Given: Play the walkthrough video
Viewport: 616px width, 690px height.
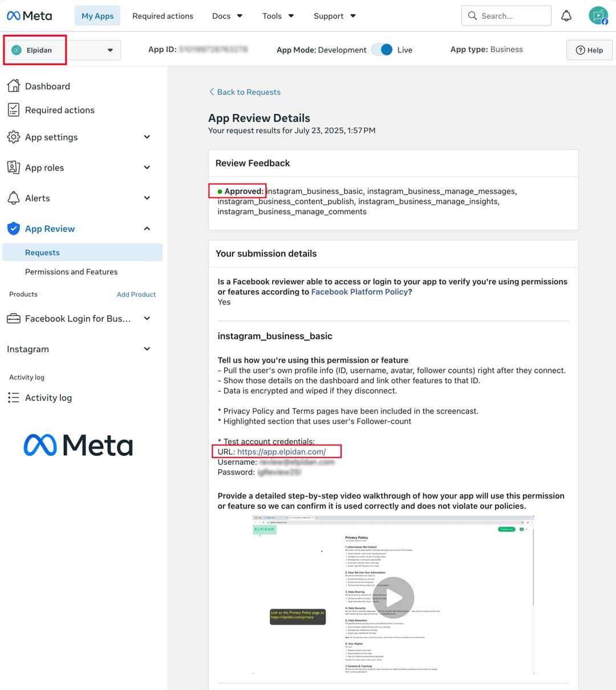Looking at the screenshot, I should (x=394, y=598).
